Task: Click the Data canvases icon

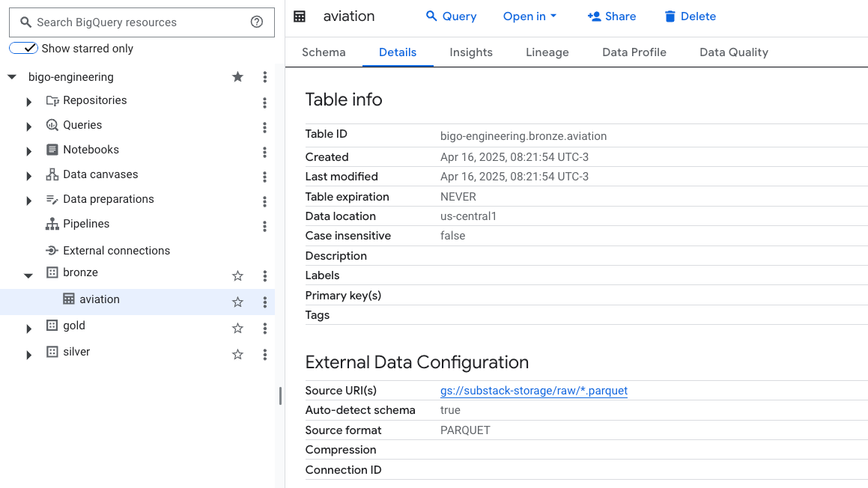Action: pyautogui.click(x=52, y=174)
